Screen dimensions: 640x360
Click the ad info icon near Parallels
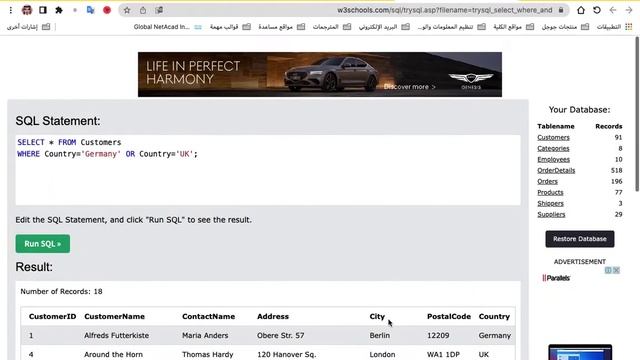pyautogui.click(x=608, y=270)
